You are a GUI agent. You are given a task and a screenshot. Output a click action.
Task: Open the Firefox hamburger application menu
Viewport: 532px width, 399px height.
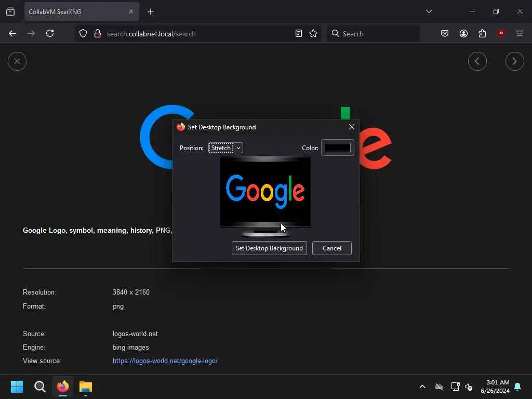(520, 33)
